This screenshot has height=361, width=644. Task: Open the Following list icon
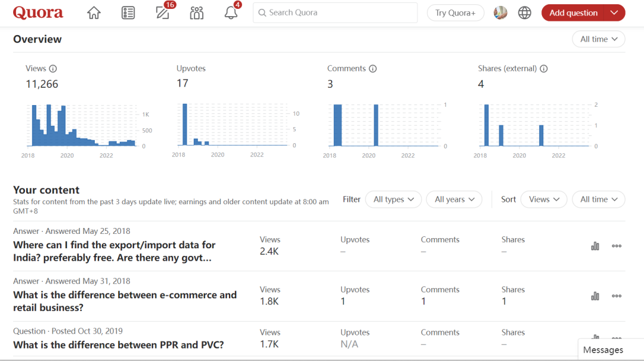[128, 13]
